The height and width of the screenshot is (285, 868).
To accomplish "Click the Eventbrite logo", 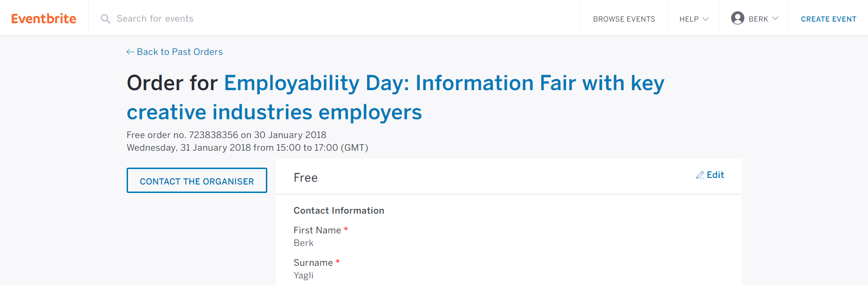I will coord(44,18).
